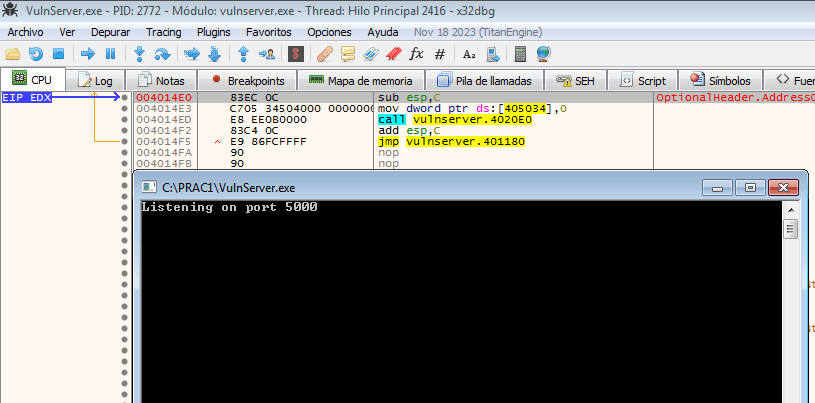Open the Tracing menu
This screenshot has height=403, width=815.
[164, 32]
